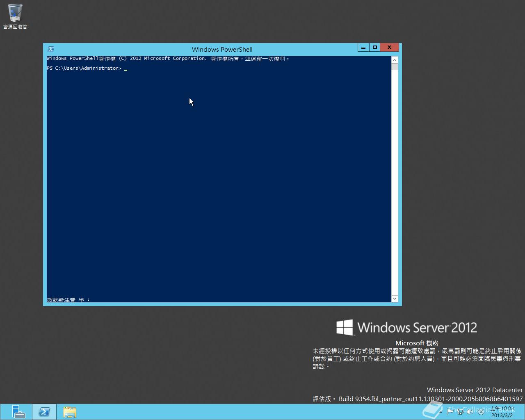
Task: Click the PowerShell scrollbar thumb
Action: 395,67
